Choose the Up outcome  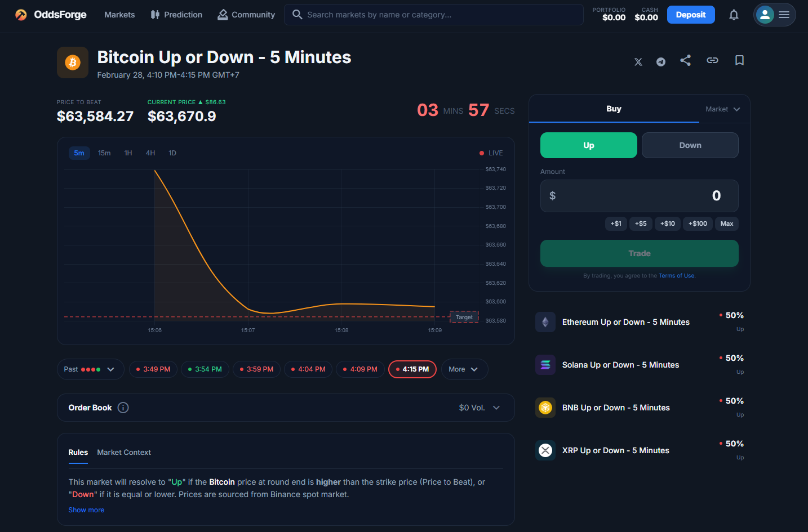click(589, 145)
